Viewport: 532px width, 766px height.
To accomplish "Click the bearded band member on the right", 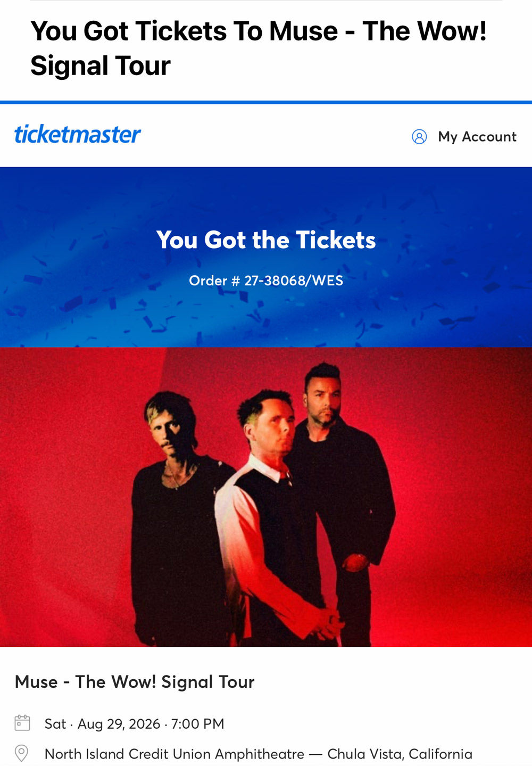I will coord(340,479).
